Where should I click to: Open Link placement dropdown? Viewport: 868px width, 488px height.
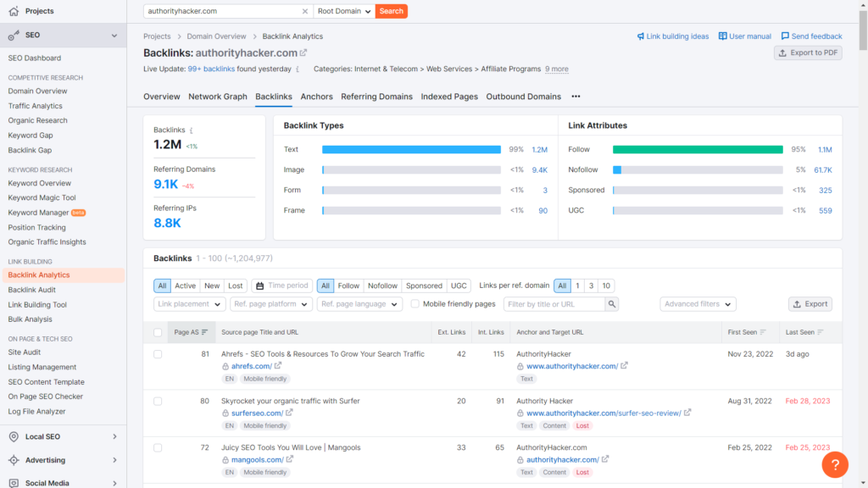click(x=189, y=304)
